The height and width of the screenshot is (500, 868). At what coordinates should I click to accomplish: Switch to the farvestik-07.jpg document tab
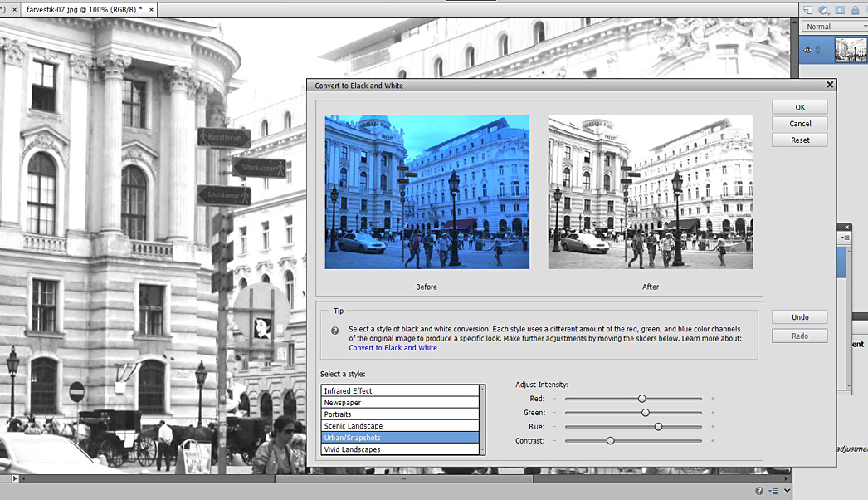83,9
